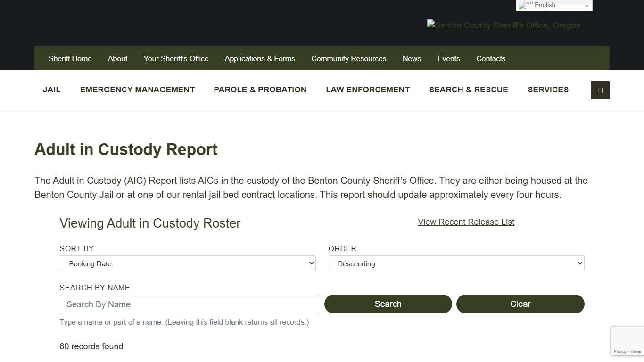
Task: Switch to the PAROLE & PROBATION section
Action: click(260, 90)
